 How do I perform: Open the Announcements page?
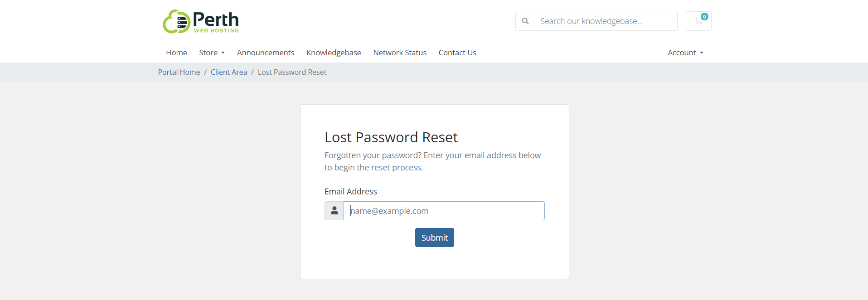[266, 53]
